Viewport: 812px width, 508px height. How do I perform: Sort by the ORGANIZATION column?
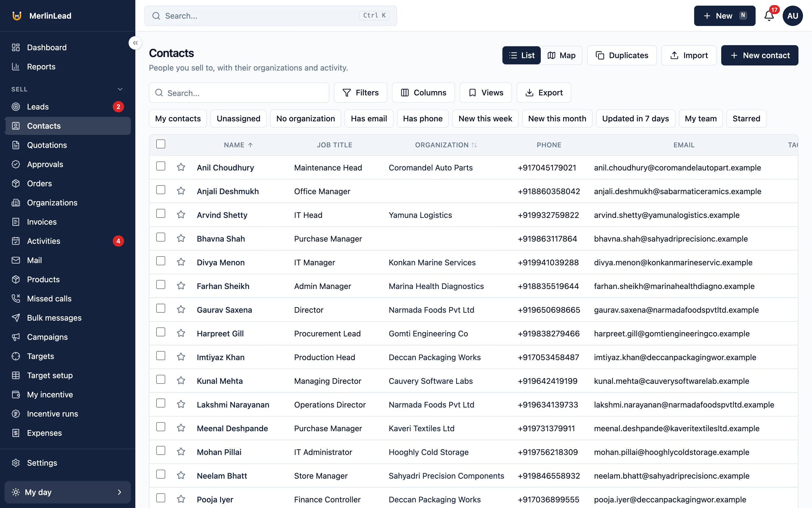[x=446, y=145]
